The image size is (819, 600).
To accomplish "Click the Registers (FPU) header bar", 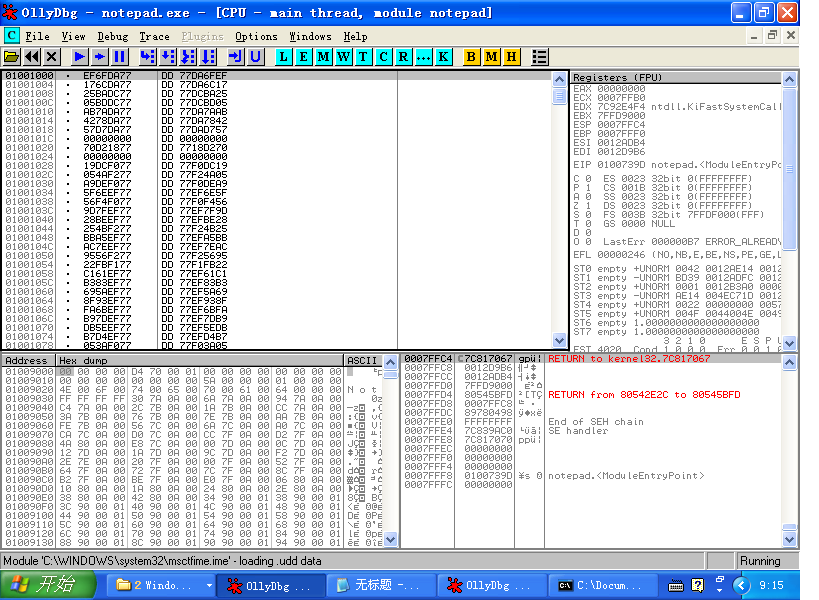I will click(x=676, y=77).
